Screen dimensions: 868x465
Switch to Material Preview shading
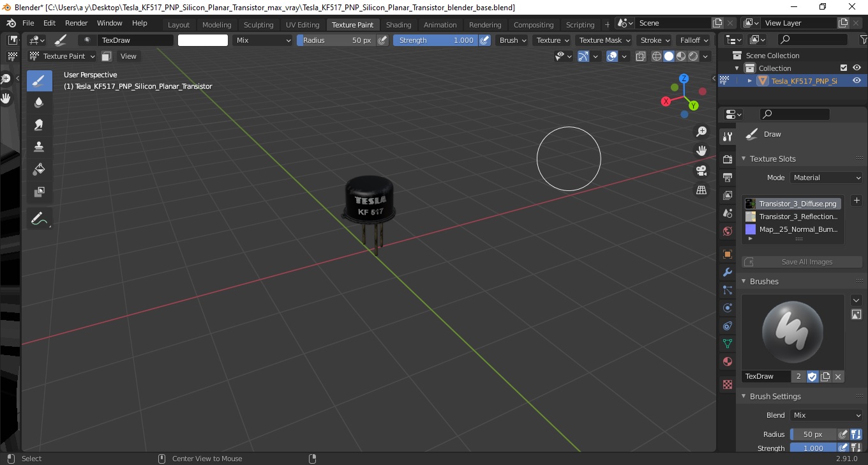tap(681, 56)
